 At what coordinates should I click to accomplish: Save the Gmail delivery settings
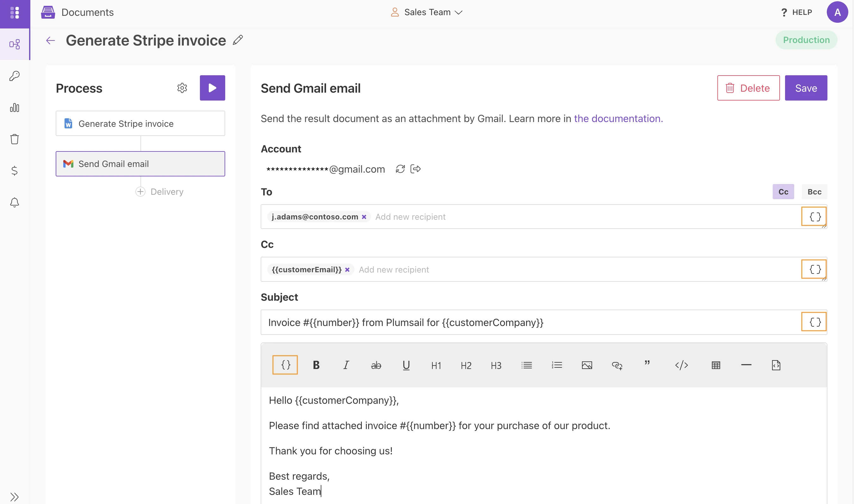(806, 88)
